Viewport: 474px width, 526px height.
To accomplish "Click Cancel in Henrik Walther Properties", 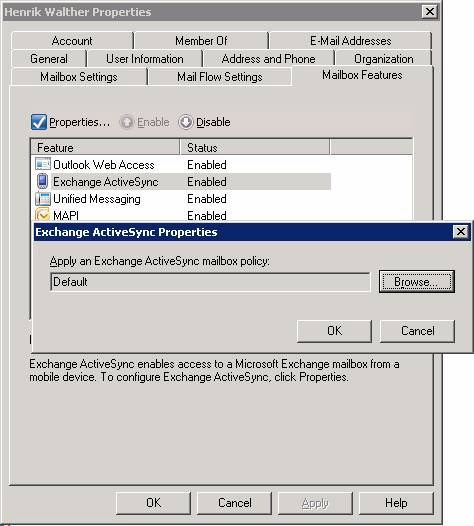I will point(234,503).
